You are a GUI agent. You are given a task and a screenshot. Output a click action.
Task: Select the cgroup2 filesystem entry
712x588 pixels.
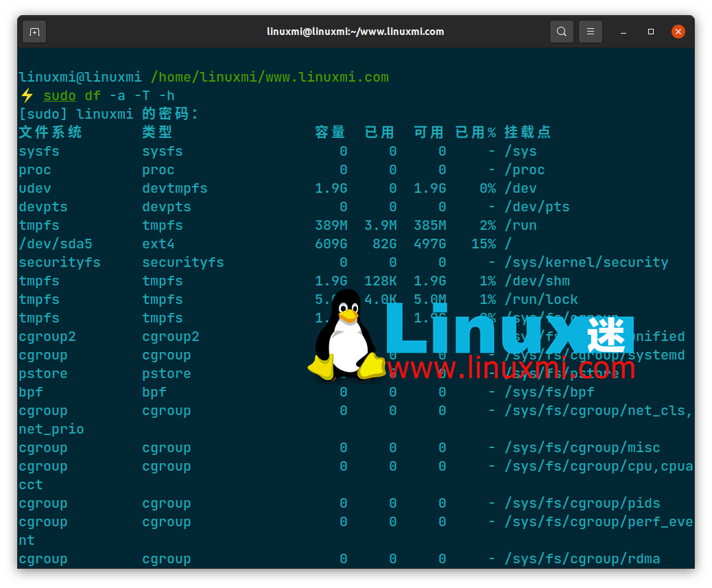(47, 336)
